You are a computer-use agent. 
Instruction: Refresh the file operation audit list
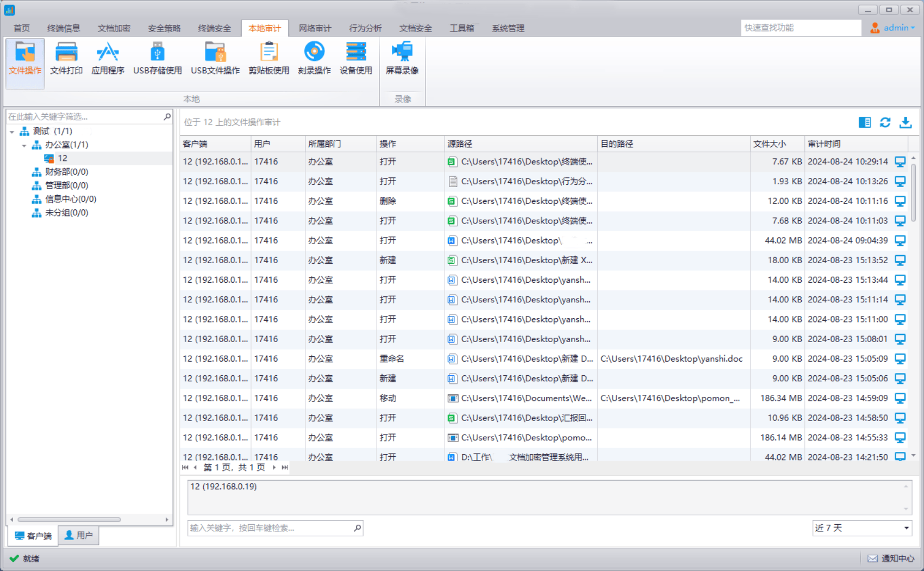pyautogui.click(x=885, y=122)
